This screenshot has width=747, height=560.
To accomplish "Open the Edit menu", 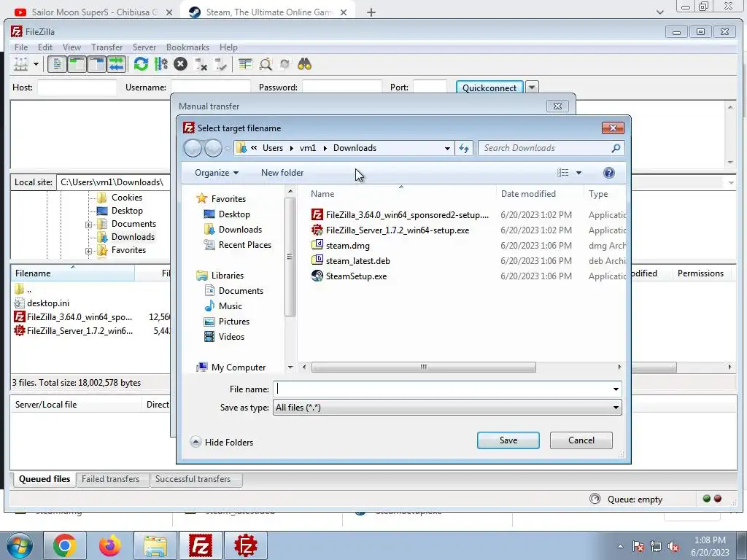I will pos(45,47).
